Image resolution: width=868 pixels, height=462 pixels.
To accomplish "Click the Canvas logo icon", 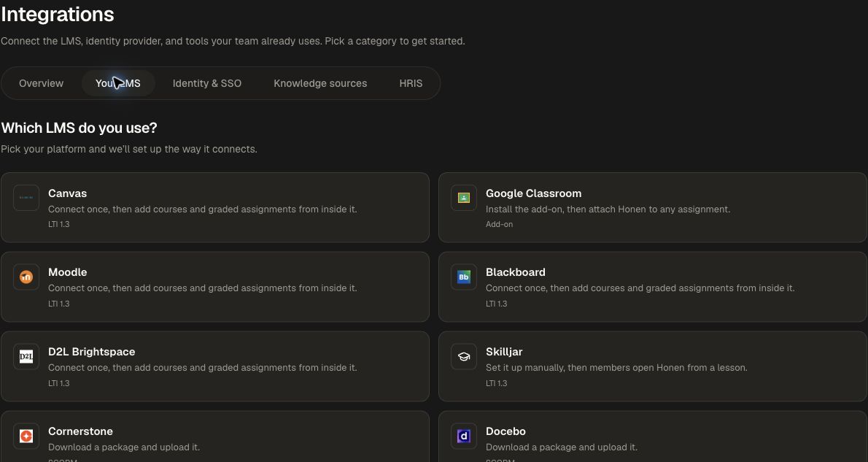I will click(x=26, y=198).
